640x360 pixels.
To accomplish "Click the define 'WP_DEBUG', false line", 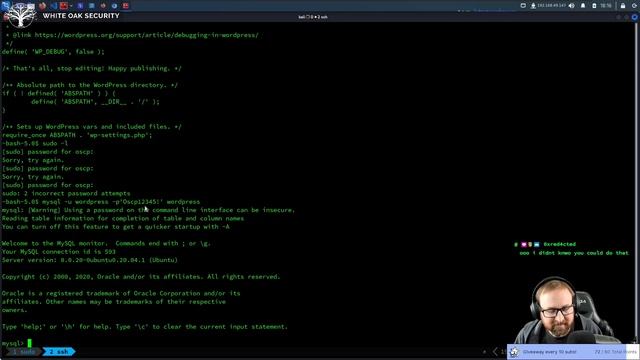I will tap(53, 52).
